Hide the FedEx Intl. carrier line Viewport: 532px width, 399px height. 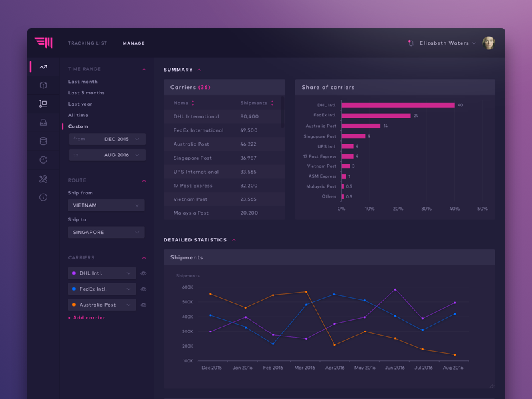coord(144,289)
